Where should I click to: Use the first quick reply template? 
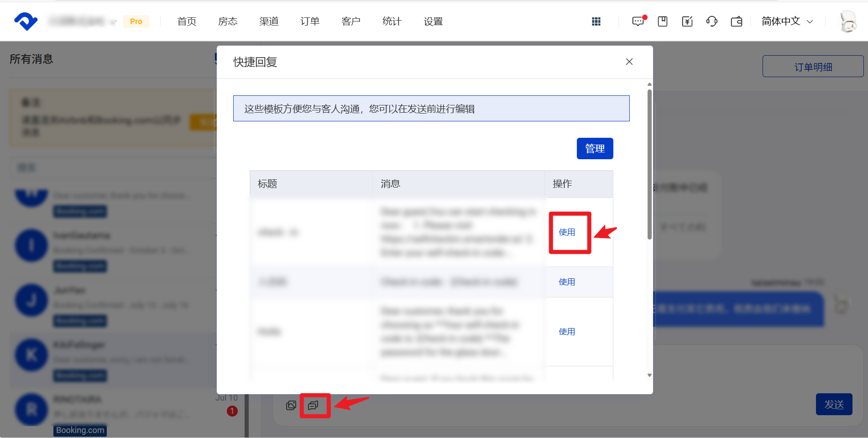click(x=567, y=232)
